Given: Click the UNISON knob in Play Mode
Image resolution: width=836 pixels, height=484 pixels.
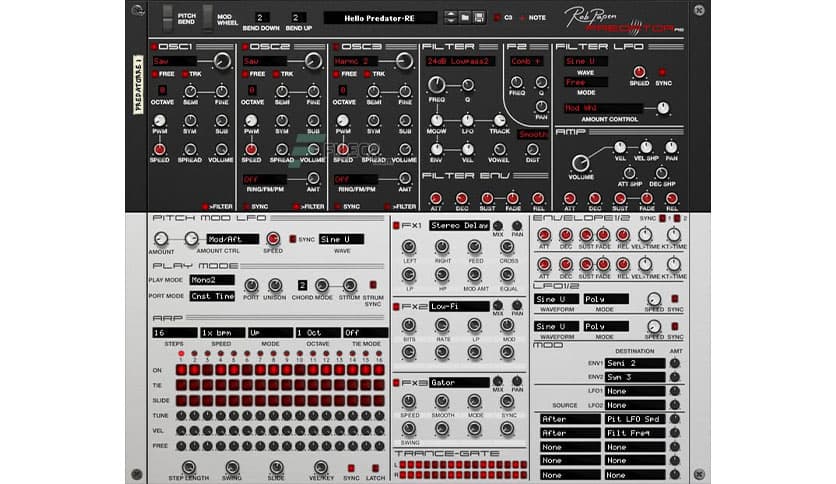Looking at the screenshot, I should (275, 285).
